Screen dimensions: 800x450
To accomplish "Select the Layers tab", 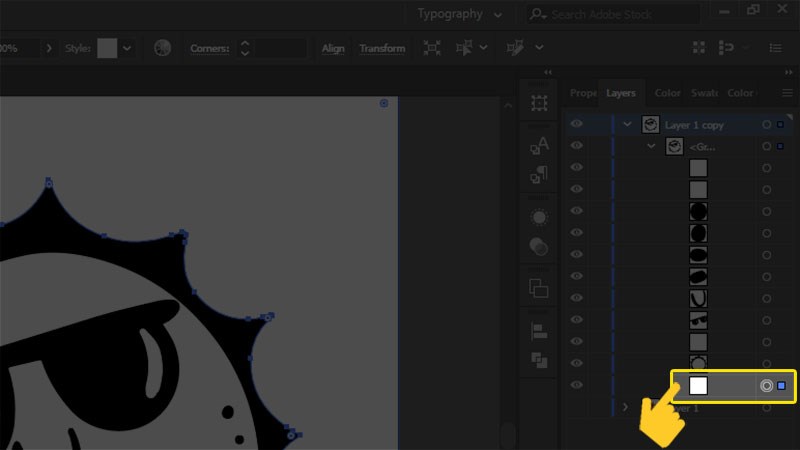I will click(621, 93).
